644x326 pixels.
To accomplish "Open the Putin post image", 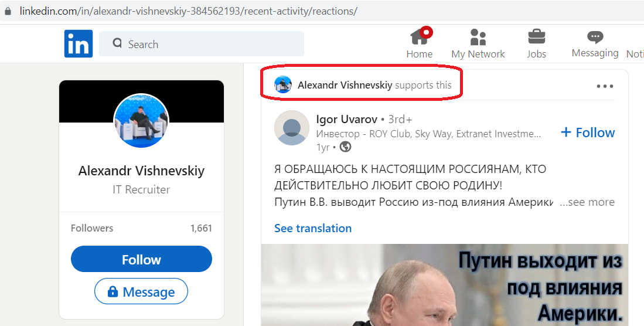I will pyautogui.click(x=444, y=285).
